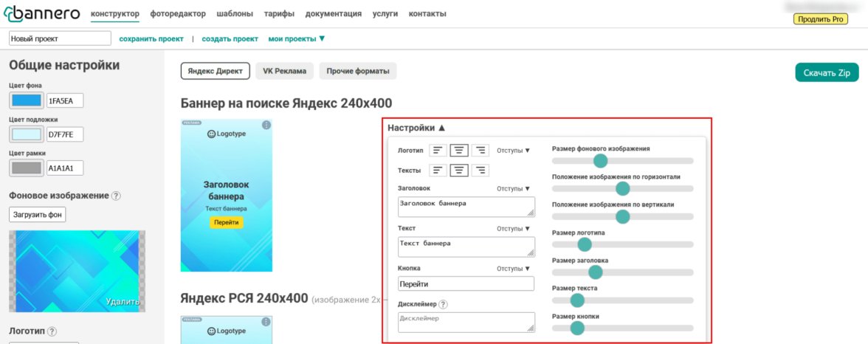Screen dimensions: 868x344
Task: Click the Новый проект name field
Action: [59, 38]
